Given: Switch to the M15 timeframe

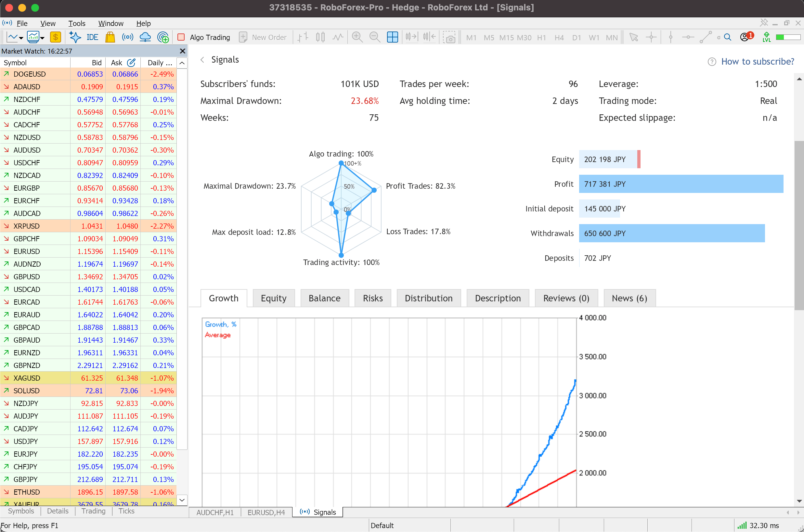Looking at the screenshot, I should point(506,37).
